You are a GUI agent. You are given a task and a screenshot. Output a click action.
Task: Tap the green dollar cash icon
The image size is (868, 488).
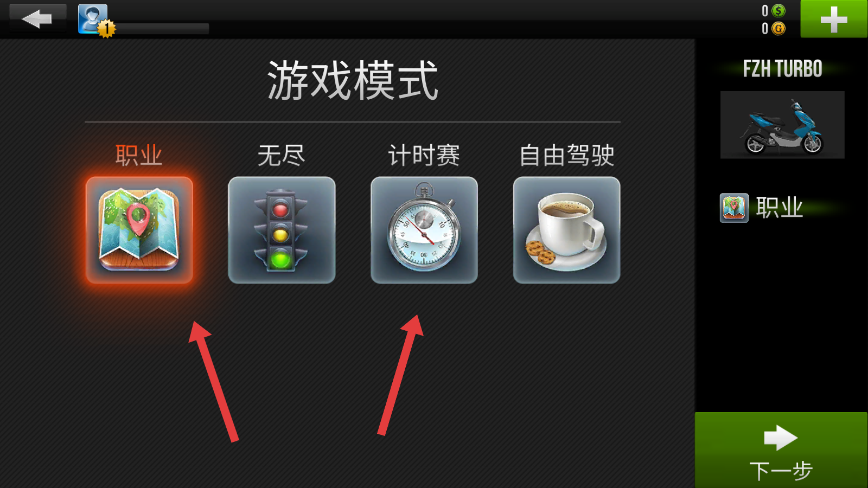(x=778, y=11)
